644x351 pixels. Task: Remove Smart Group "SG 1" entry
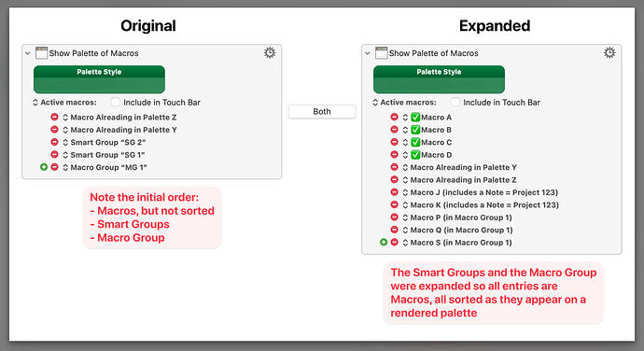(x=54, y=155)
